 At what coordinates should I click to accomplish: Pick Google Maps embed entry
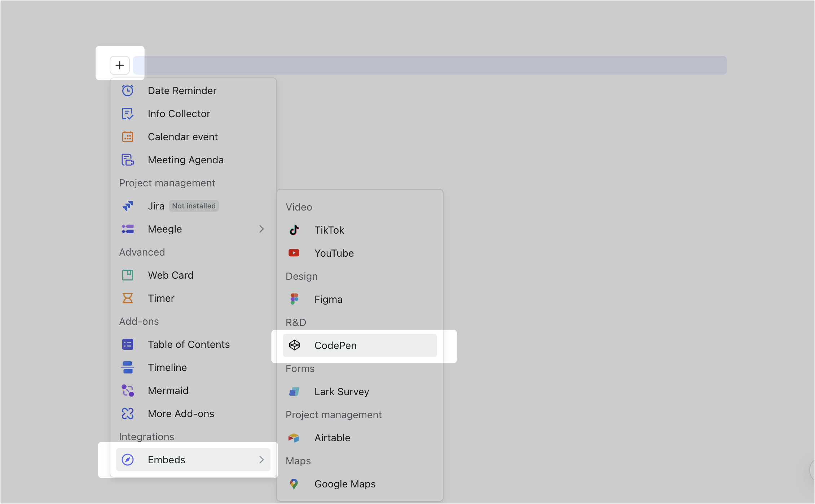coord(360,484)
